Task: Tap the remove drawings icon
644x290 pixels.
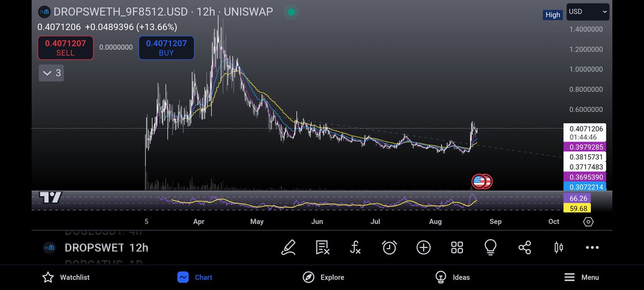Action: tap(322, 248)
